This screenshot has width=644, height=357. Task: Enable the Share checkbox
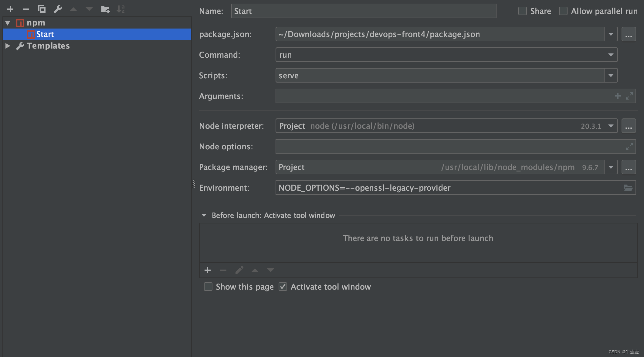click(x=522, y=11)
